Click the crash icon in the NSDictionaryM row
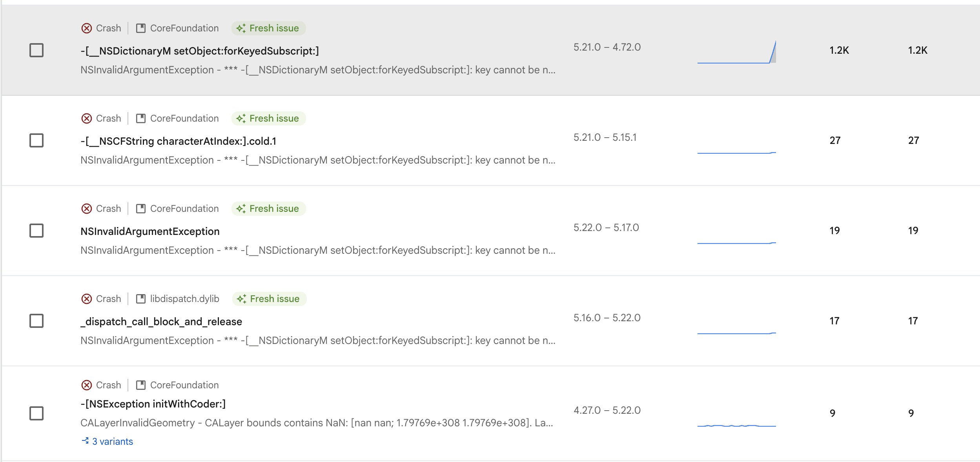 click(x=87, y=28)
